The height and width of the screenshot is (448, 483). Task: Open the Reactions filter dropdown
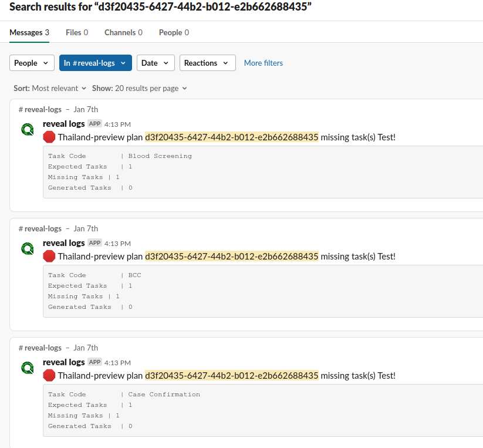coord(207,63)
